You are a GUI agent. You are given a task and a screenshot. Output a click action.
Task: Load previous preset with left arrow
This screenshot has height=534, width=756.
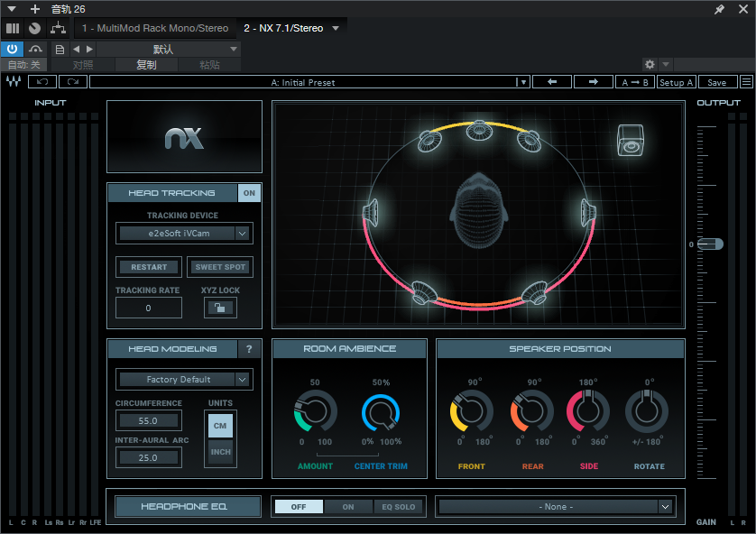coord(552,82)
